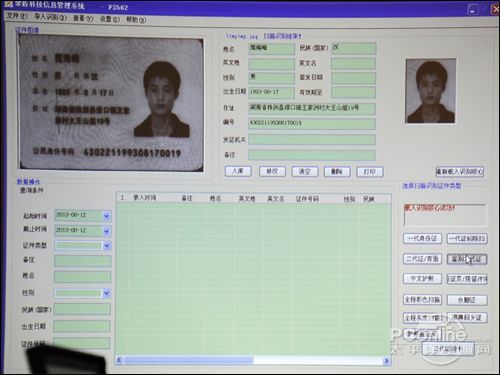Select the 台胞证 document type button
This screenshot has height=375, width=500.
[x=467, y=300]
